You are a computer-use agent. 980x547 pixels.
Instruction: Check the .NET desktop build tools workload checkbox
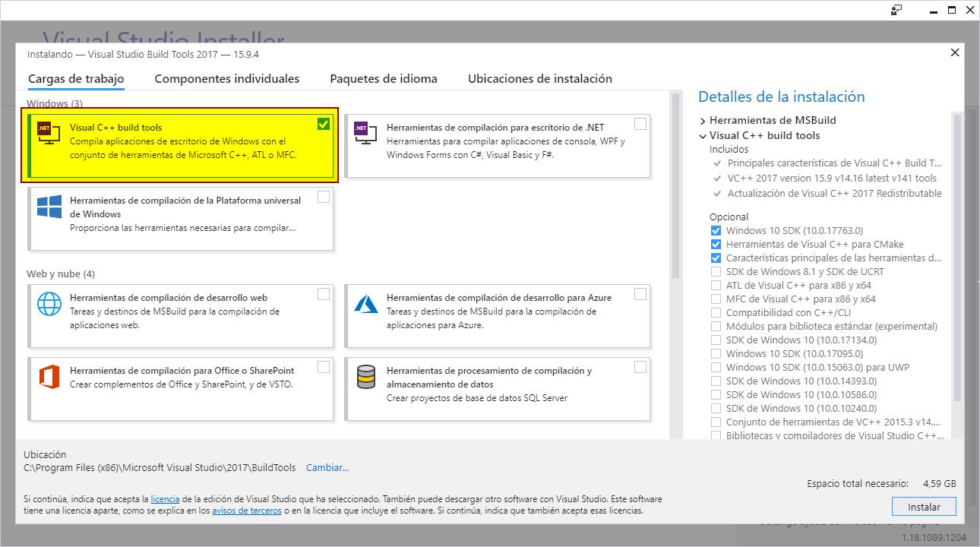[x=640, y=124]
